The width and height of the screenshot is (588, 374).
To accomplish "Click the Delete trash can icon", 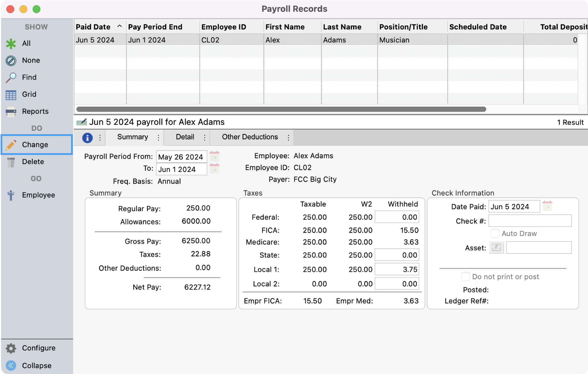I will click(11, 162).
